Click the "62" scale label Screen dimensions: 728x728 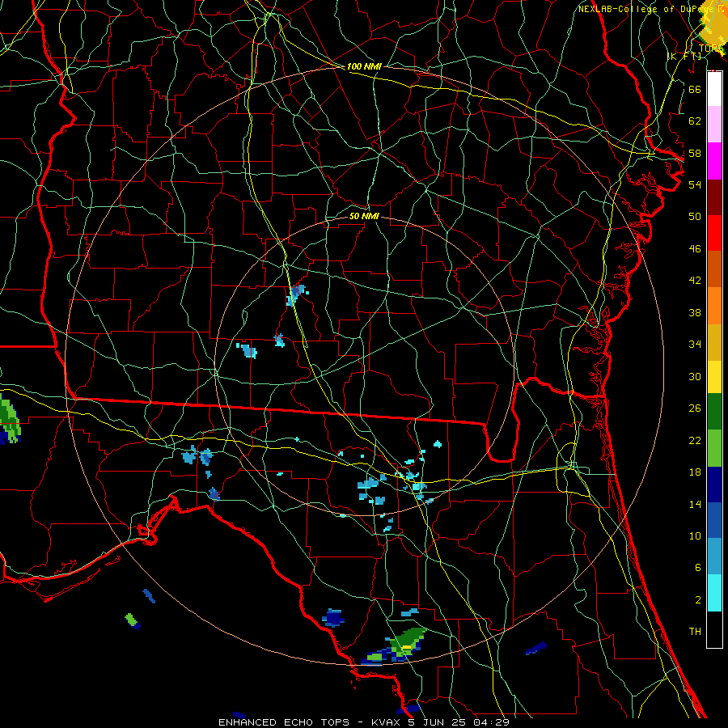click(x=695, y=121)
